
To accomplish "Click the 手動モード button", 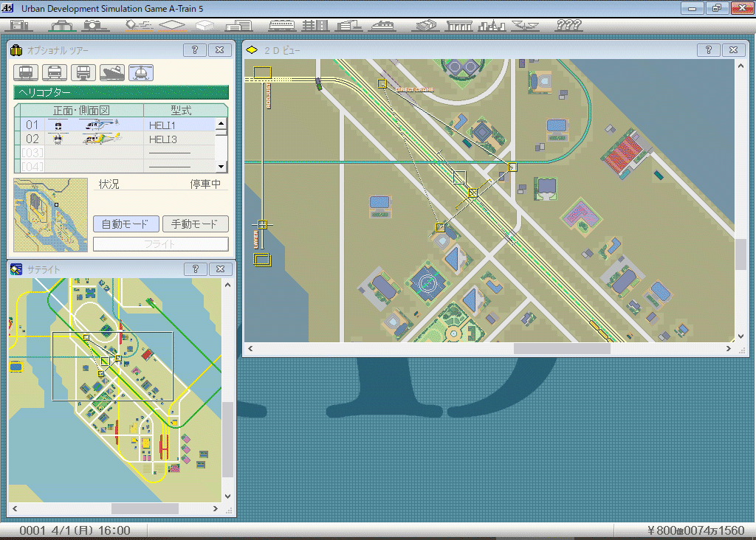I will 195,224.
